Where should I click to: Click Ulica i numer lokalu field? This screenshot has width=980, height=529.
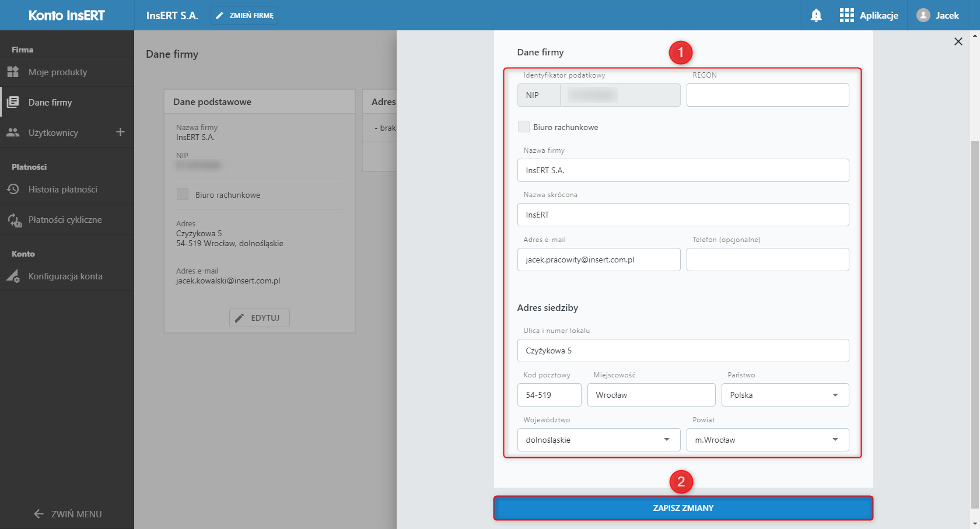pos(683,351)
